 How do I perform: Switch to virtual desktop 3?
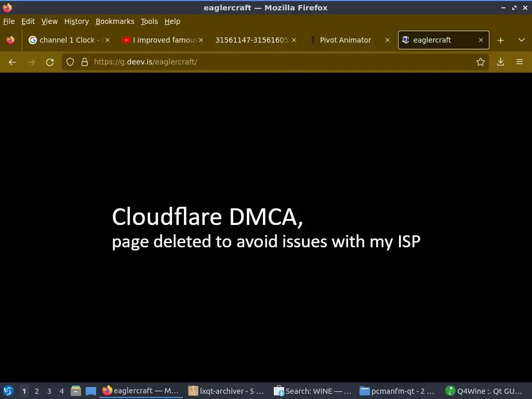[x=49, y=391]
